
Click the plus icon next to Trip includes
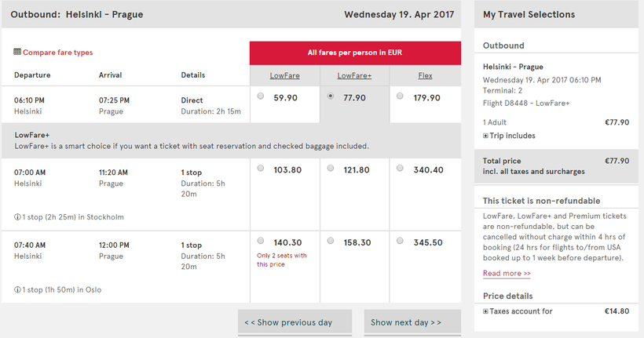[485, 136]
